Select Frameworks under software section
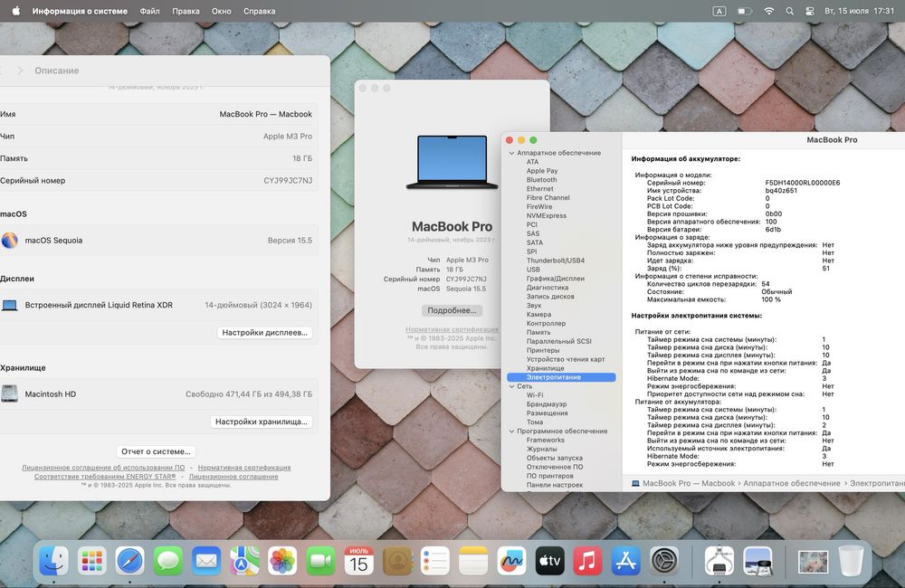Screen dimensions: 905x588 tap(546, 441)
